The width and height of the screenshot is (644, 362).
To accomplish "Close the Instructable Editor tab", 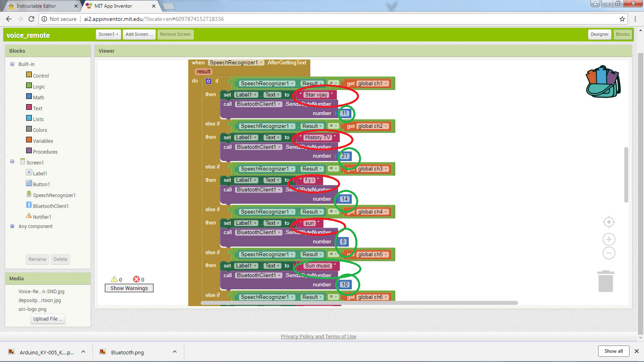I will tap(76, 6).
